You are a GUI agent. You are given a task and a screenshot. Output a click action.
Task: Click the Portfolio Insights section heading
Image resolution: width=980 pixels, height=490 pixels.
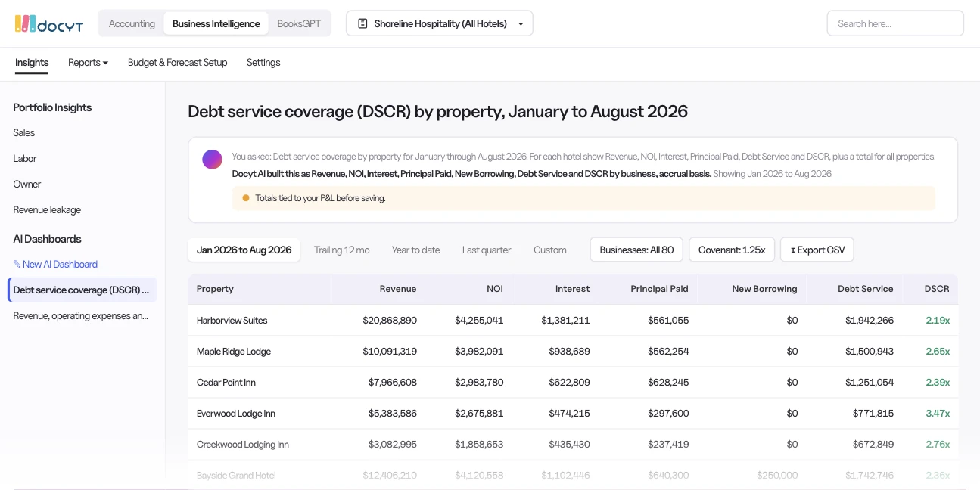coord(52,107)
